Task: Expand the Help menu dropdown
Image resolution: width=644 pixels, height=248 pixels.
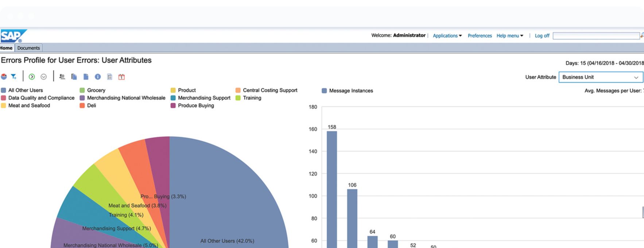Action: point(509,36)
